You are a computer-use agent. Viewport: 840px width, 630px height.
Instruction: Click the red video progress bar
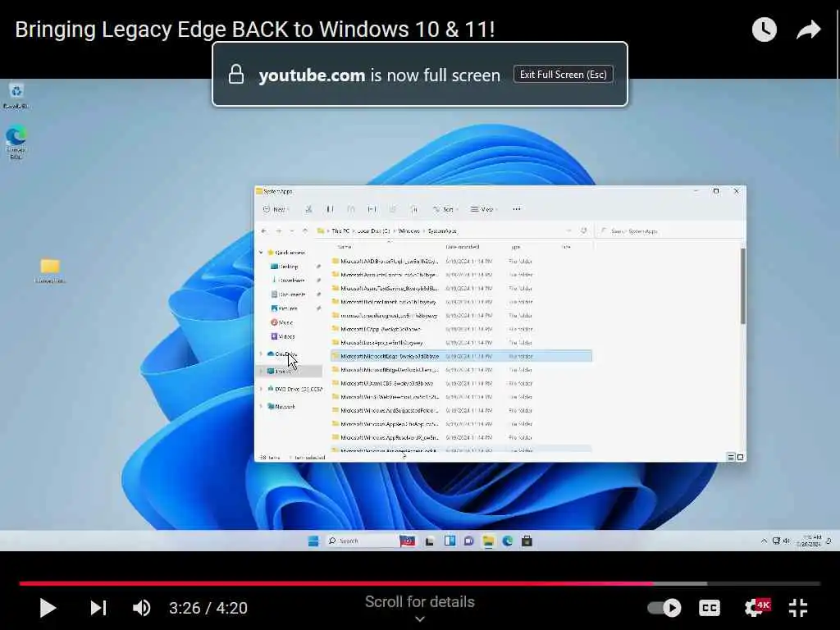click(x=336, y=583)
